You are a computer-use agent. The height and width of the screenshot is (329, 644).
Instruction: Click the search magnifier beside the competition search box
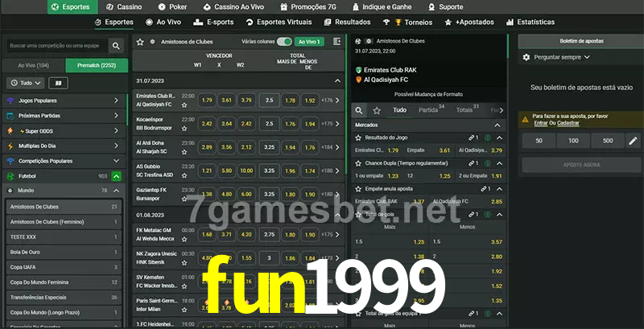point(117,47)
